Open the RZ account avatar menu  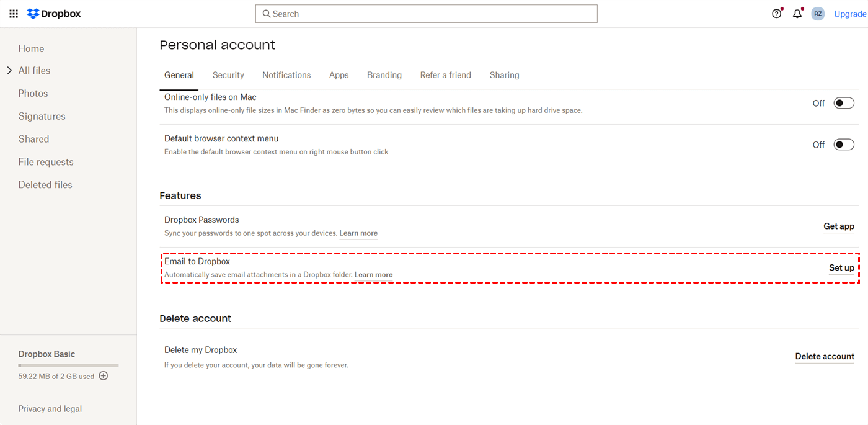pyautogui.click(x=818, y=14)
